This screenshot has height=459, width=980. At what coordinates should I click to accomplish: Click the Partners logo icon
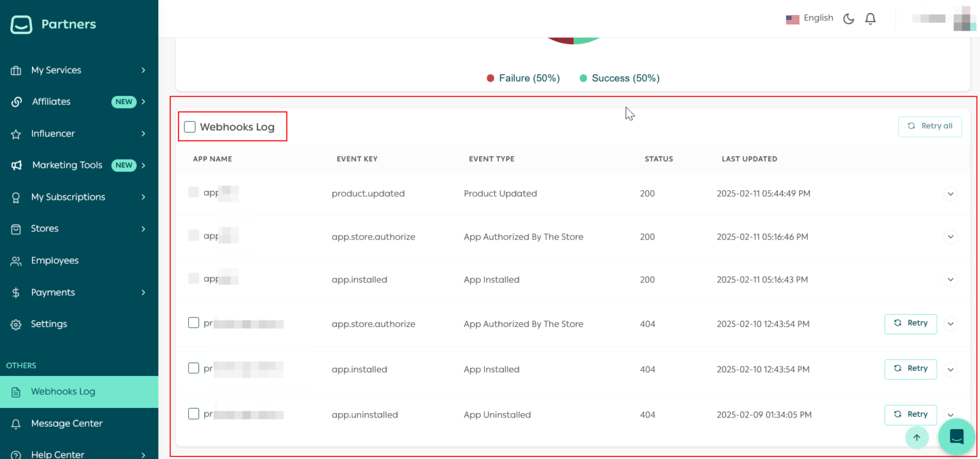21,24
